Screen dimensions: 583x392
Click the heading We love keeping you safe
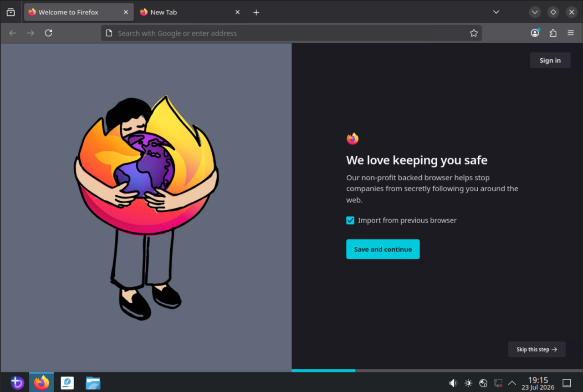coord(417,160)
